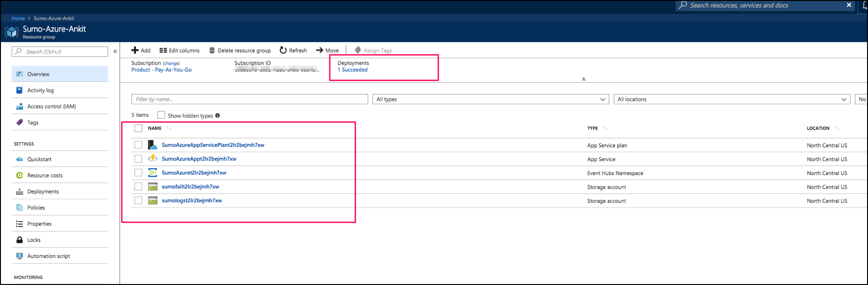Click the Add plus icon

135,51
